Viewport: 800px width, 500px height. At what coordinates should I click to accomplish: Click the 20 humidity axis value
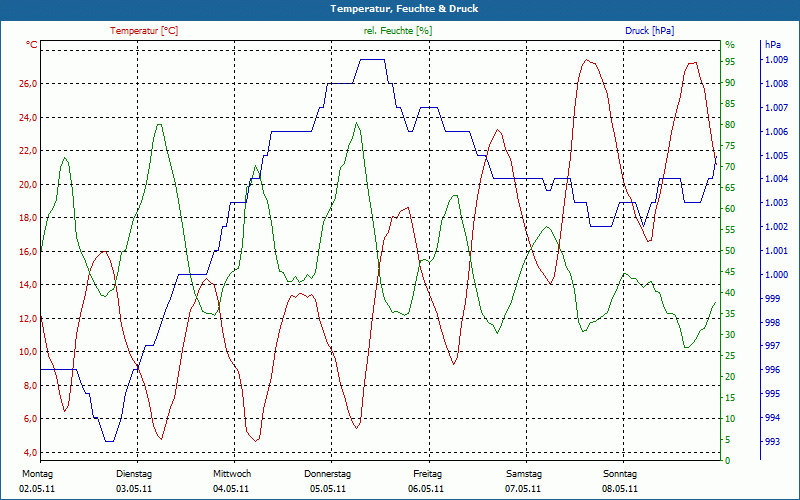[x=730, y=377]
